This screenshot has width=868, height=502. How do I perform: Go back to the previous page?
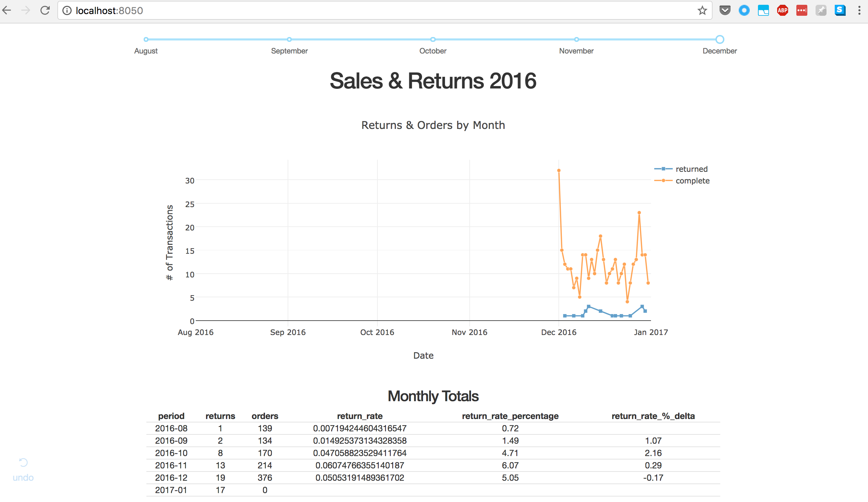7,10
